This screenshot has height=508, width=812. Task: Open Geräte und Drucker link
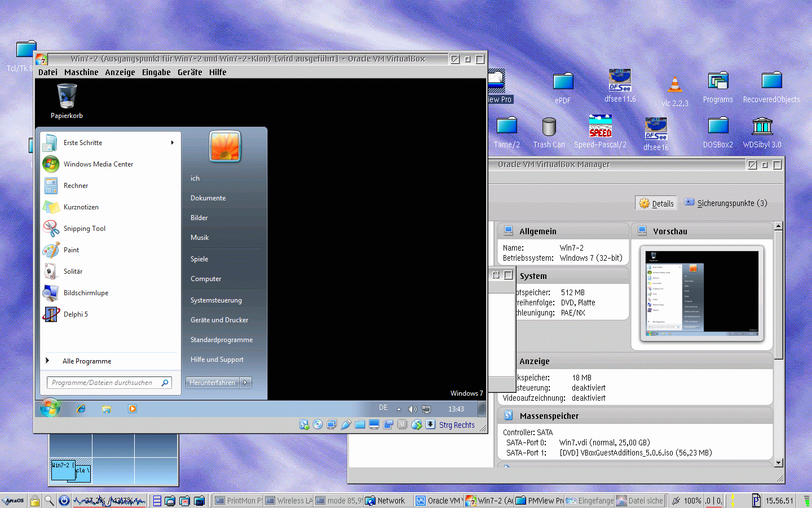pyautogui.click(x=219, y=320)
